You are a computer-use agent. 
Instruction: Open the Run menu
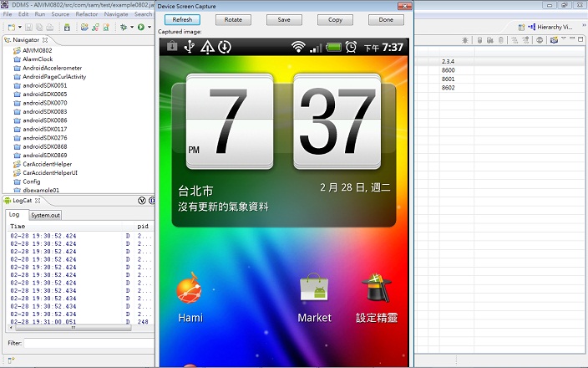pos(40,14)
